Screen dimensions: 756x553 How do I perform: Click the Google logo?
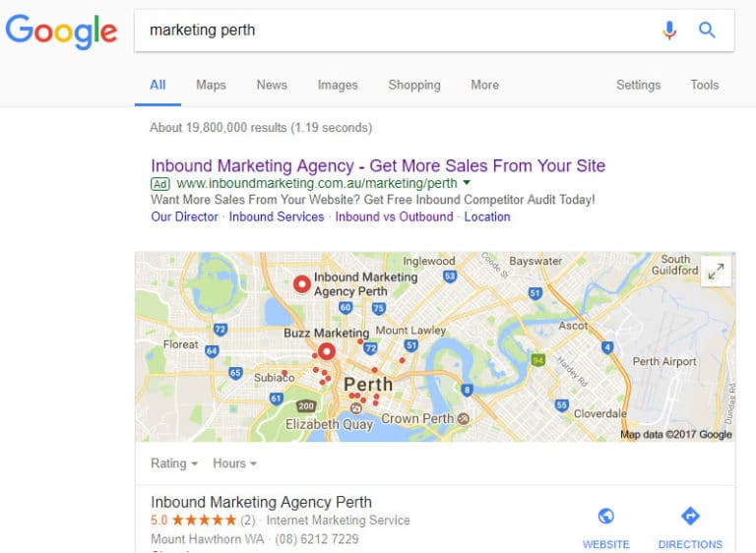pyautogui.click(x=61, y=31)
